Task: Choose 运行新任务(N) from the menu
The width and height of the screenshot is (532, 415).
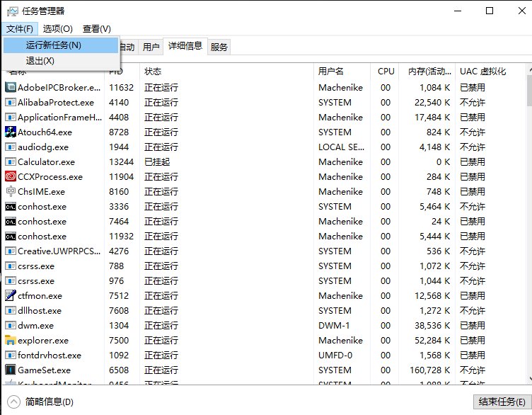Action: (x=61, y=45)
